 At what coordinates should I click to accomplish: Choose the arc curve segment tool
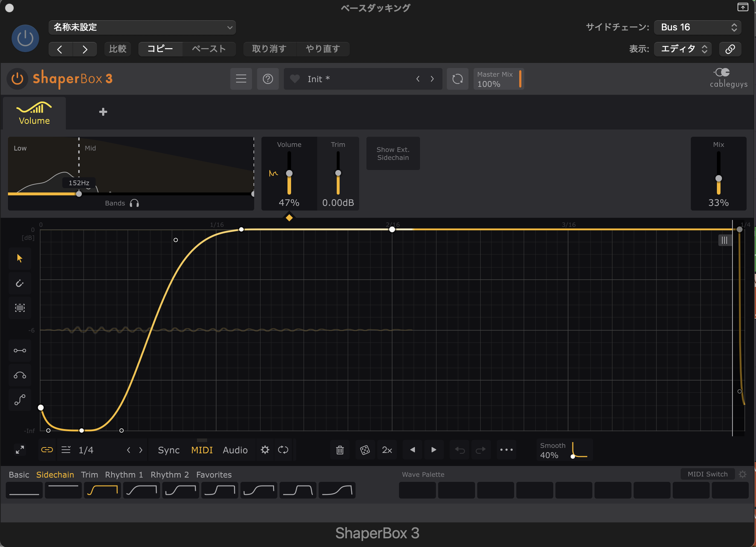pos(20,375)
